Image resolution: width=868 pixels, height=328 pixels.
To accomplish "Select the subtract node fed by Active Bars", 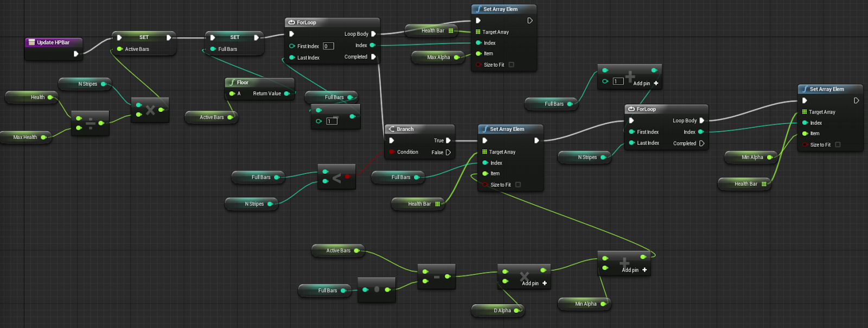I will coord(437,277).
